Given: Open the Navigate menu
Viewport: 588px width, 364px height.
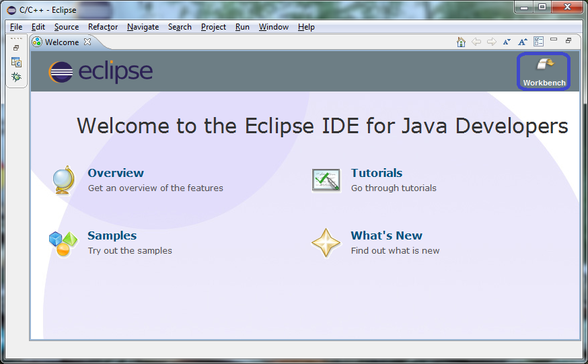Looking at the screenshot, I should (143, 27).
